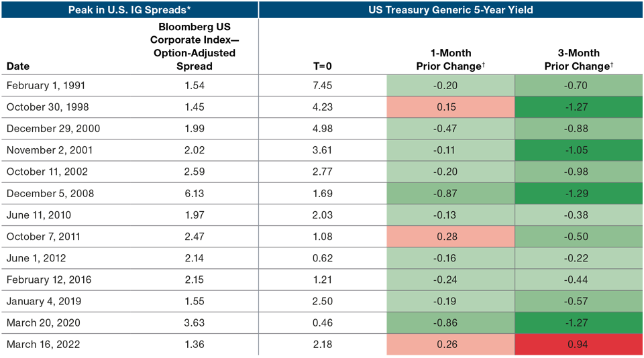Select the green -0.87 cell
Screen dimensions: 644x358
450,194
